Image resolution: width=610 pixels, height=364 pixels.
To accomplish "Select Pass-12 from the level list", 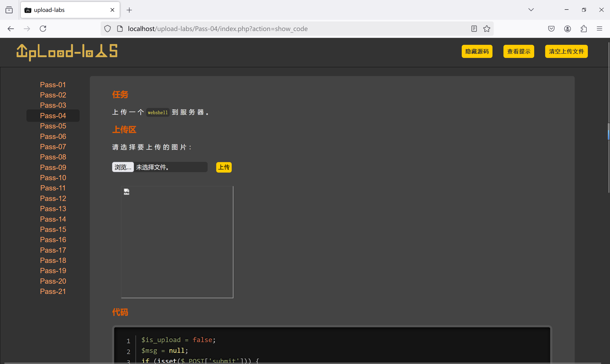I will [x=53, y=198].
